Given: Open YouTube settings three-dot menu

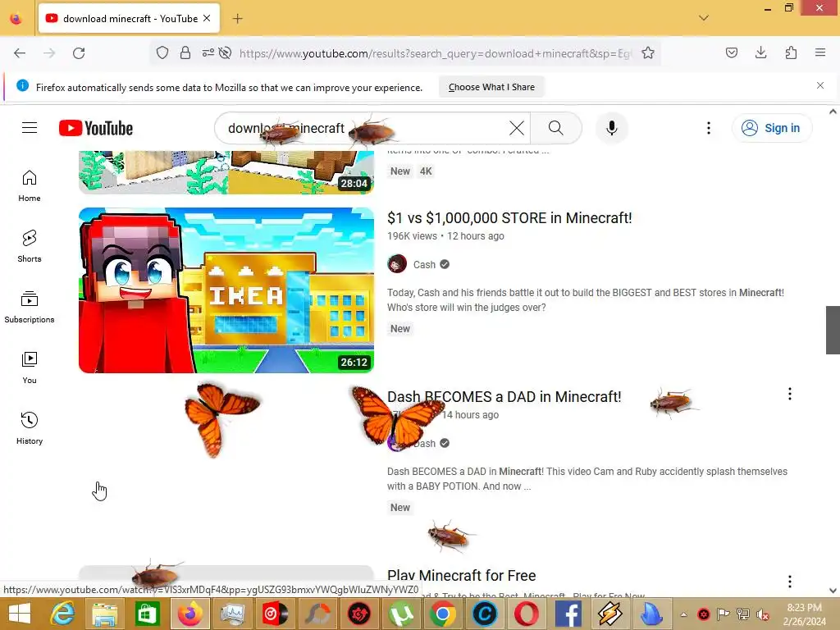Looking at the screenshot, I should point(708,128).
